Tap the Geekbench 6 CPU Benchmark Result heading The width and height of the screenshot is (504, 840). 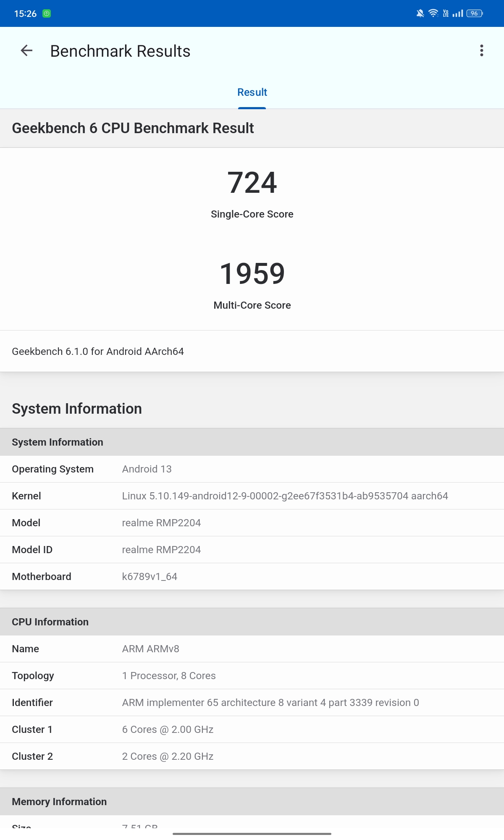point(133,128)
